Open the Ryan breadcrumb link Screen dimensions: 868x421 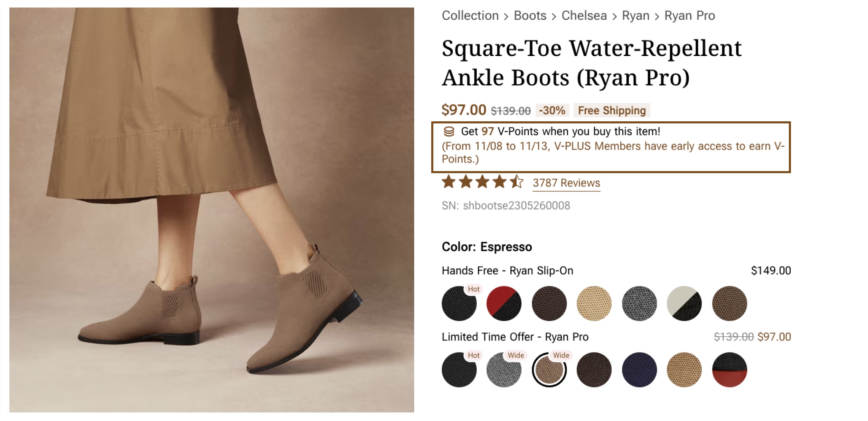click(635, 16)
